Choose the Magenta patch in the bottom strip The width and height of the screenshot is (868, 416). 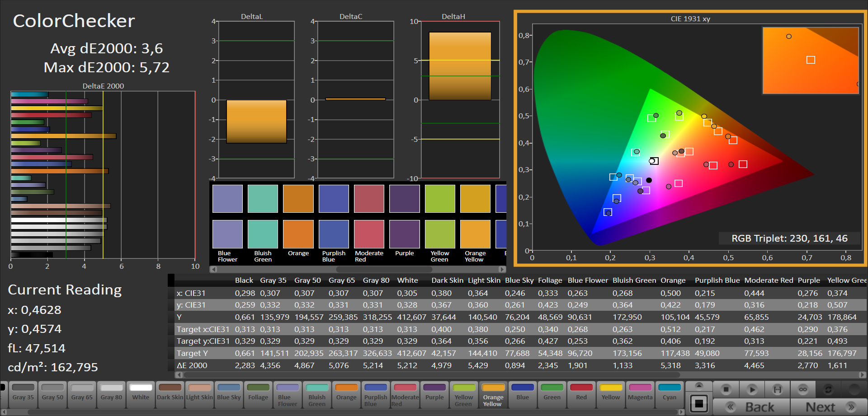point(640,395)
